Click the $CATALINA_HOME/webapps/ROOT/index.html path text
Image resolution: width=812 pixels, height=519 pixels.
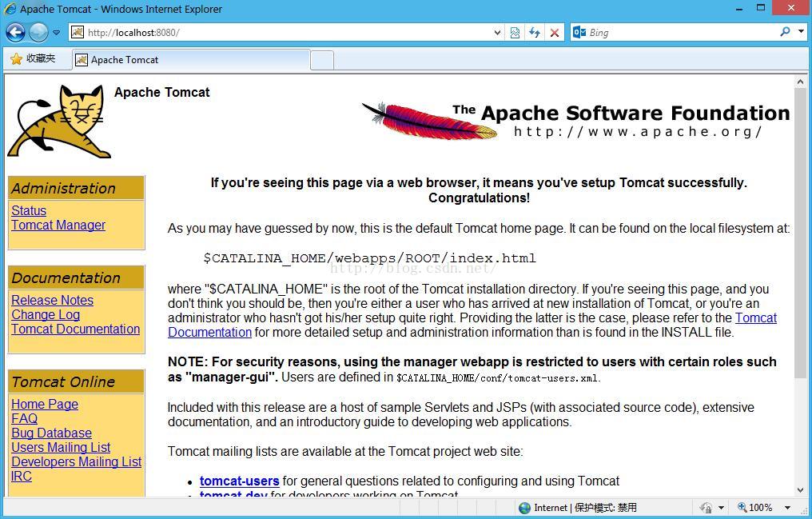pyautogui.click(x=370, y=258)
